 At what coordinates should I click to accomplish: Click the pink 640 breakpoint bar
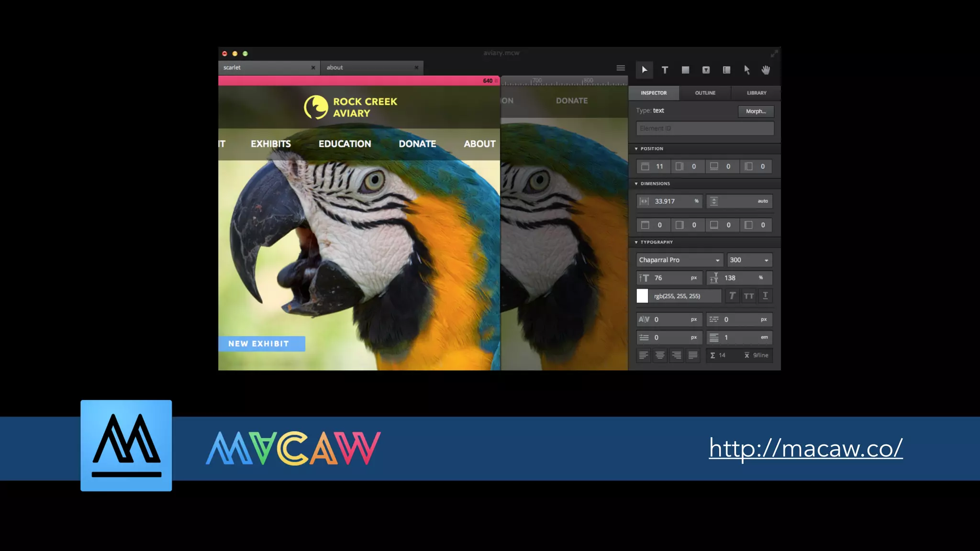[x=359, y=81]
